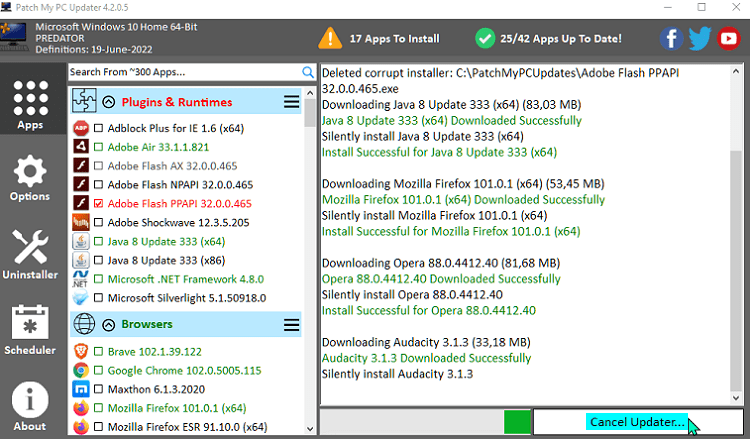
Task: Open the Scheduler tab
Action: pyautogui.click(x=30, y=330)
